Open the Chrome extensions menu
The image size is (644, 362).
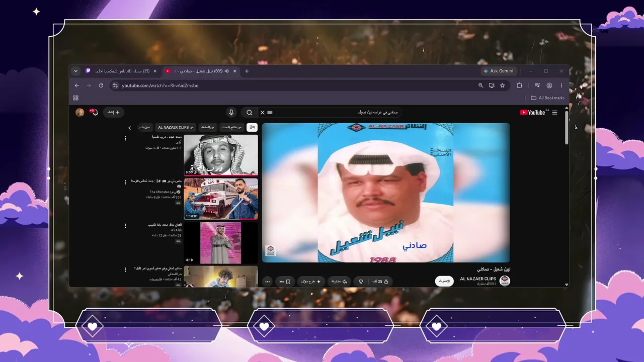(x=519, y=85)
